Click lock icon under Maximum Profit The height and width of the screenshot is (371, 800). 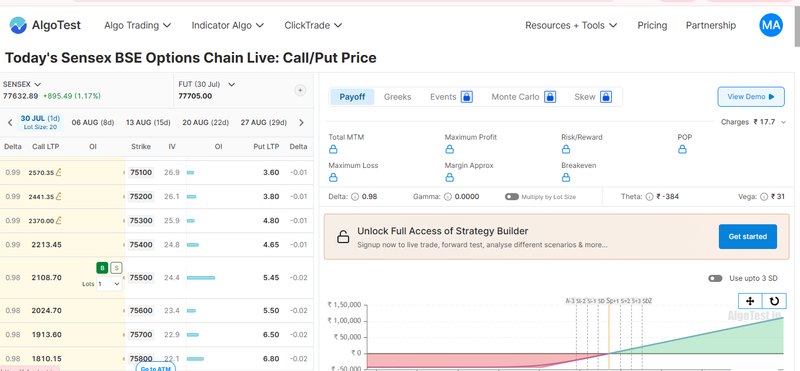(x=449, y=149)
